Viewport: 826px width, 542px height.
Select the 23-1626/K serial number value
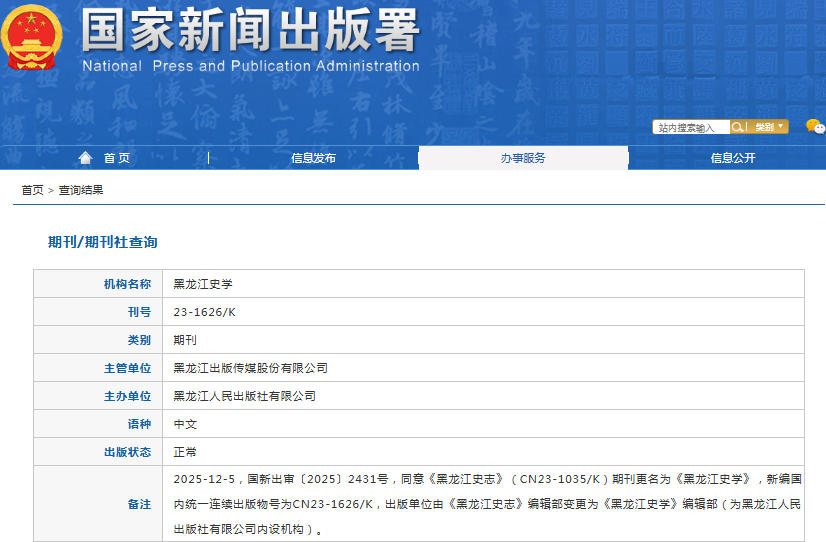pyautogui.click(x=204, y=312)
